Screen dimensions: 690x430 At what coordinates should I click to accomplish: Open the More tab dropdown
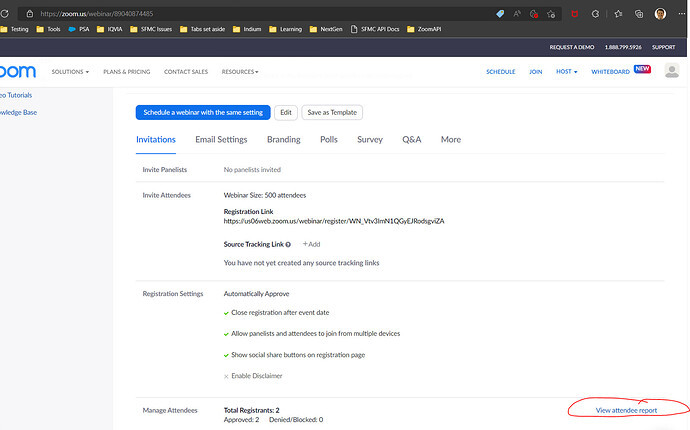click(451, 140)
